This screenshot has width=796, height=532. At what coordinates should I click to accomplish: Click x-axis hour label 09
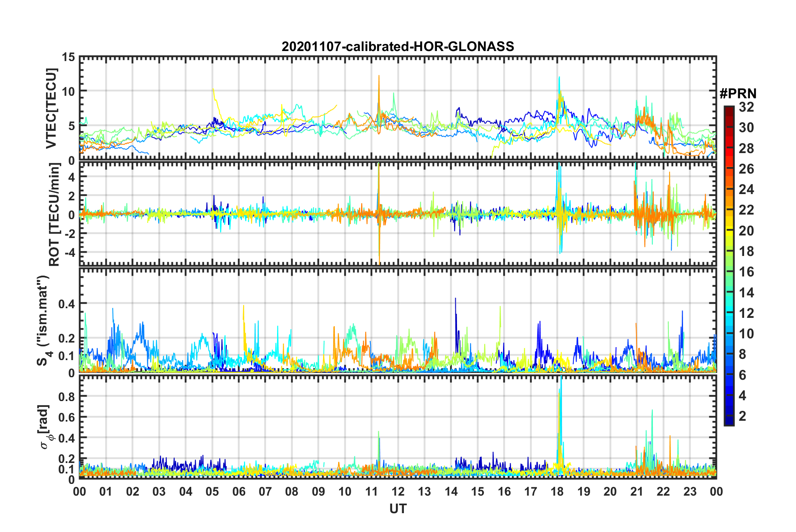pos(318,491)
